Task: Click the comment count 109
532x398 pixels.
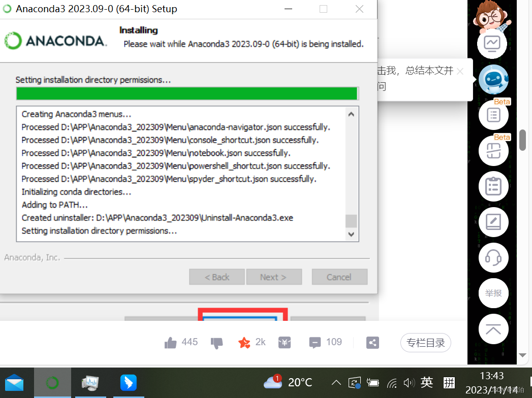Action: 334,342
